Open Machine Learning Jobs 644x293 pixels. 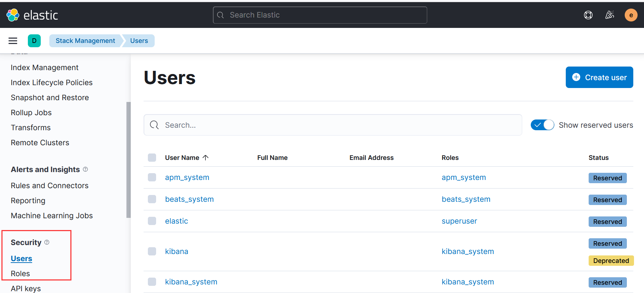52,216
